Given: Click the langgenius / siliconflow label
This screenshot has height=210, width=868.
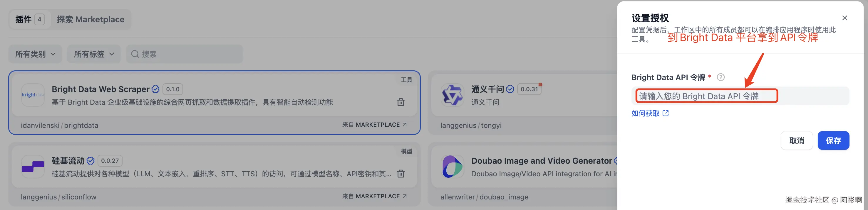Looking at the screenshot, I should [x=58, y=197].
